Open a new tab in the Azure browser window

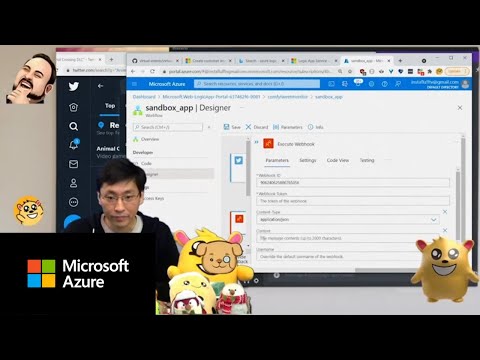pyautogui.click(x=400, y=61)
